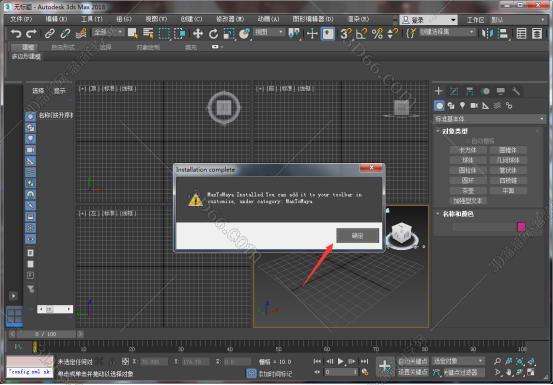Viewport: 553px width, 385px height.
Task: Click the current frame number field
Action: (341, 372)
